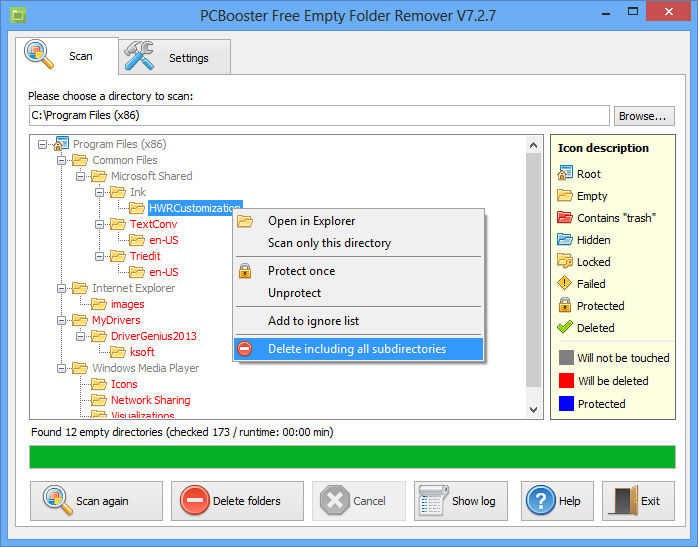698x547 pixels.
Task: Click the tree scrollbar up arrow
Action: tap(534, 145)
